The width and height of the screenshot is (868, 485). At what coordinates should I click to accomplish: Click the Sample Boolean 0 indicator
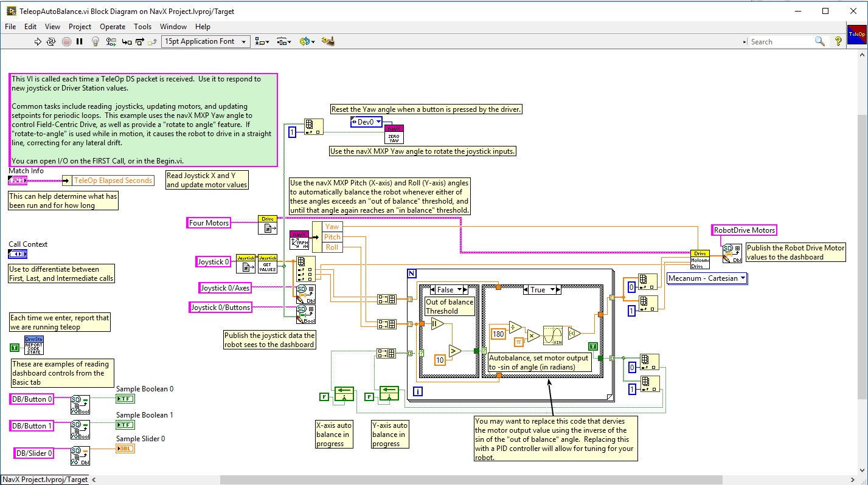coord(125,398)
